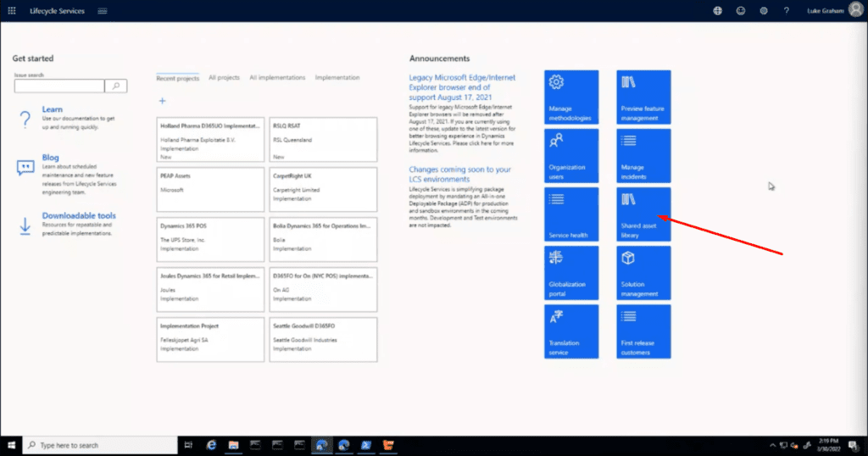Switch to the All implementations tab
This screenshot has width=868, height=456.
pos(277,78)
